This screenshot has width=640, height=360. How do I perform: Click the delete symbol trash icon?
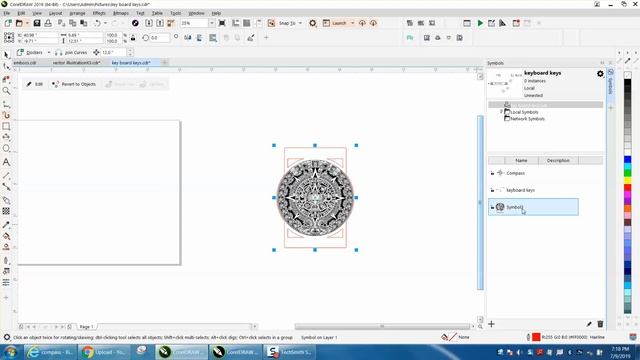tap(600, 324)
